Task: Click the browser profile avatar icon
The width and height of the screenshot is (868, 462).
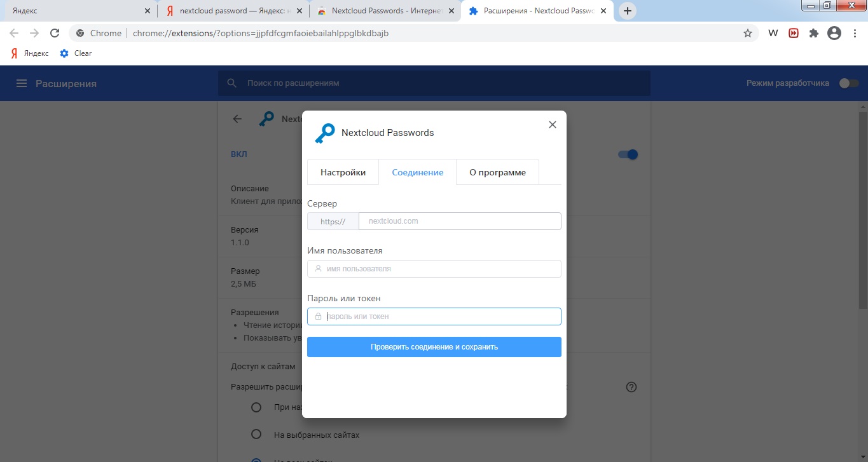Action: 834,32
